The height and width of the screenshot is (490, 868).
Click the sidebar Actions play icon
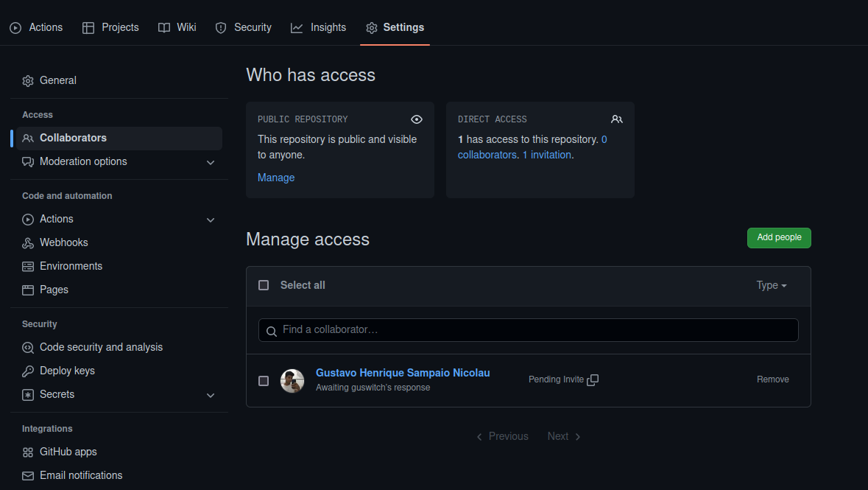point(28,220)
